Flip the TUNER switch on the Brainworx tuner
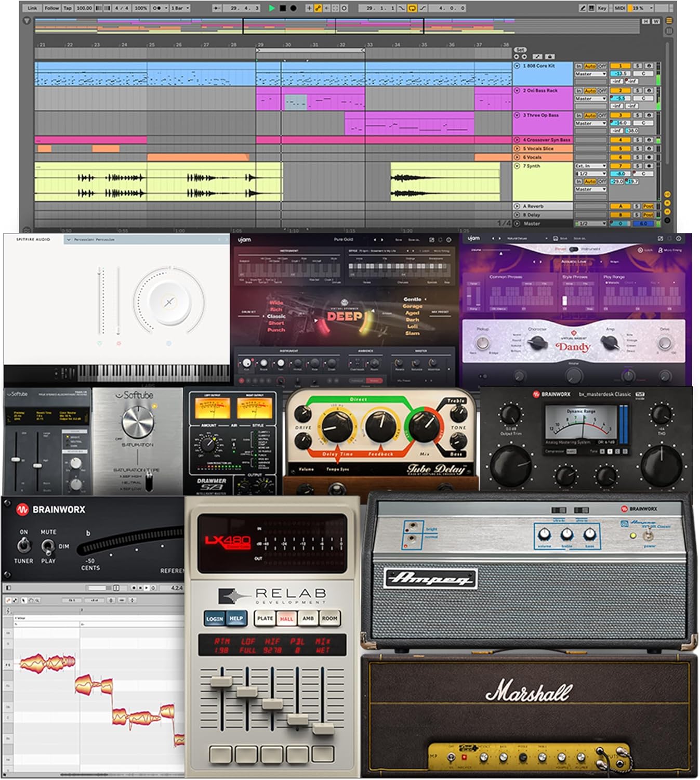Screen dimensions: 700x780 pos(24,545)
